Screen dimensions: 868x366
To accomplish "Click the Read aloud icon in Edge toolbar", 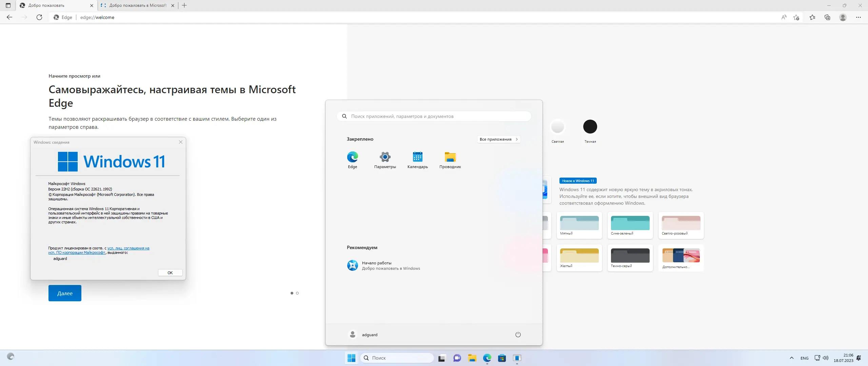I will click(x=784, y=17).
